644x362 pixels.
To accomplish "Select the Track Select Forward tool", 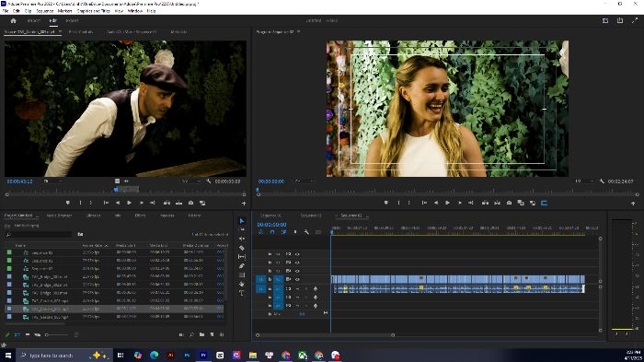I will tap(241, 229).
